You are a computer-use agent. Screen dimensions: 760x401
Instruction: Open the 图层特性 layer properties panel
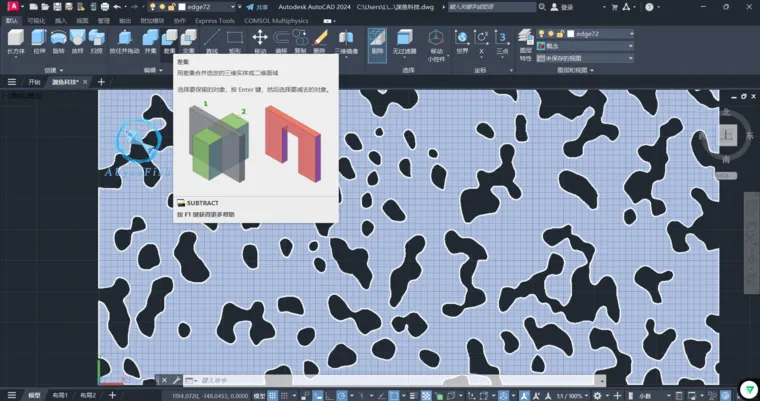coord(525,45)
